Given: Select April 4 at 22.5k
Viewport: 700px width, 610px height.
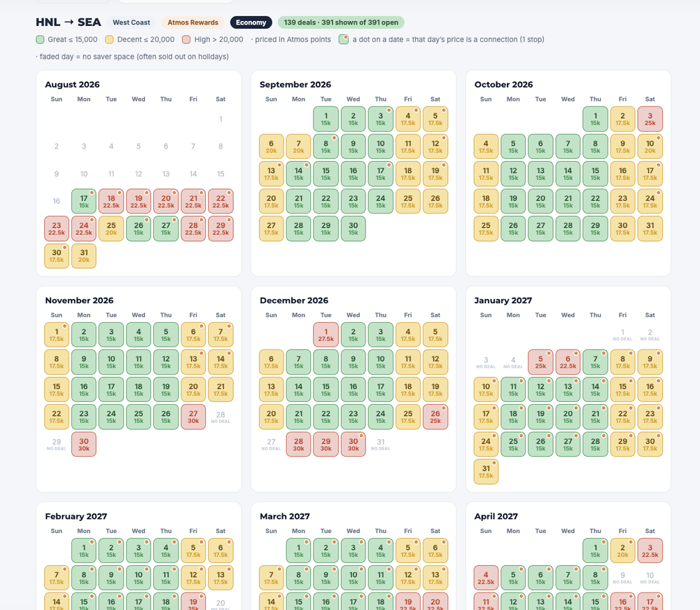Looking at the screenshot, I should point(486,578).
